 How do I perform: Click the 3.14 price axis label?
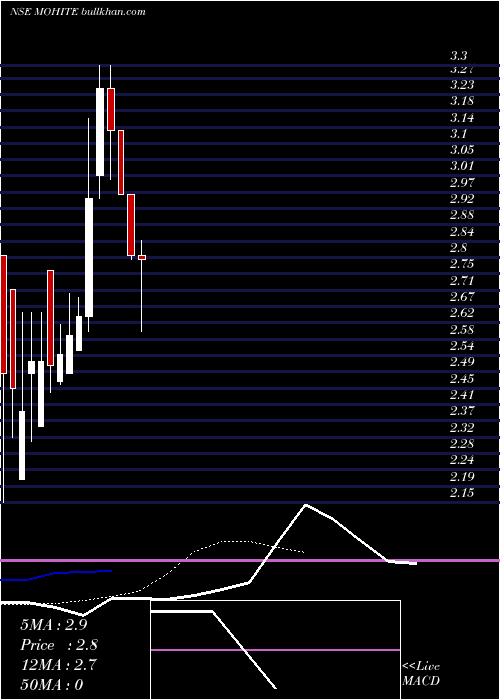click(x=462, y=118)
